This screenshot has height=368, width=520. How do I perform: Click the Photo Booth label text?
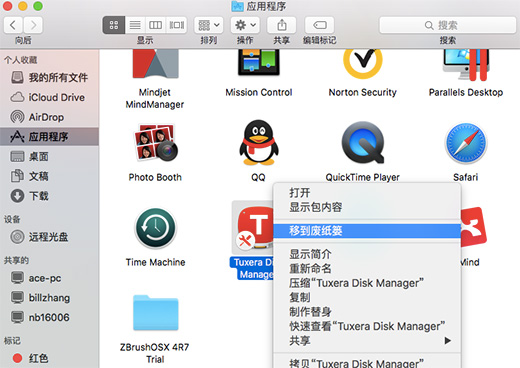155,177
